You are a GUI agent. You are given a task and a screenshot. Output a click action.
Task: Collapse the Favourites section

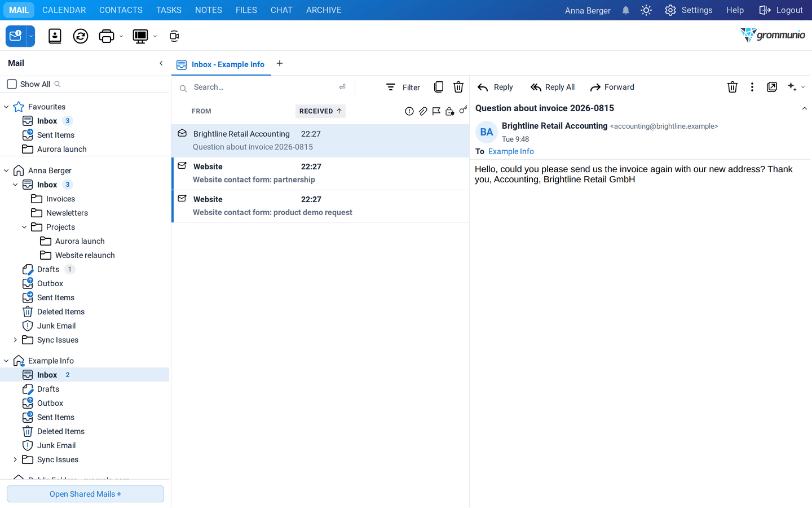tap(6, 107)
